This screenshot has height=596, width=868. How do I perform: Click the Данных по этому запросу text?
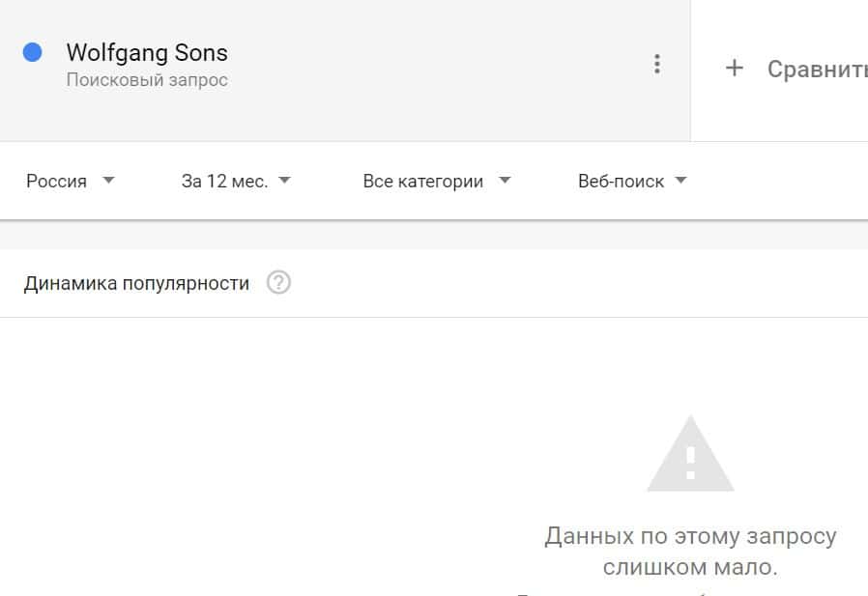click(x=690, y=536)
